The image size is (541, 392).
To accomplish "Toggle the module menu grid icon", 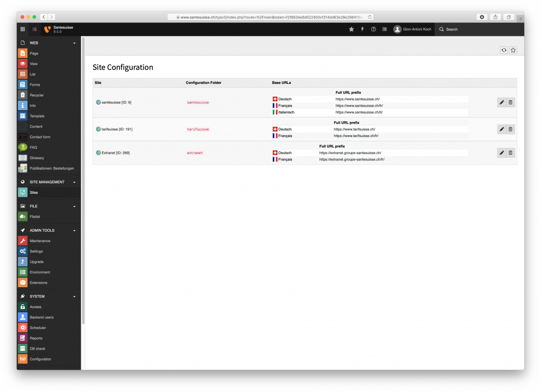I will click(x=23, y=29).
